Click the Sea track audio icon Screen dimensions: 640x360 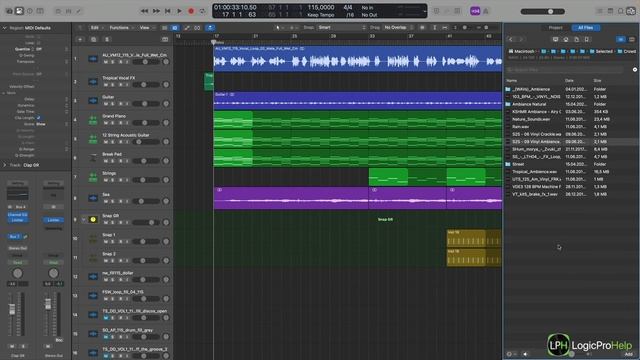pyautogui.click(x=93, y=198)
